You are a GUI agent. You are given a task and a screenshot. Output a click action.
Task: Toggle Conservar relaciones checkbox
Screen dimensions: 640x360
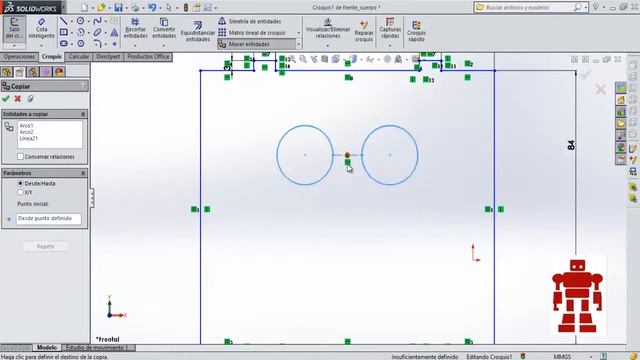coord(20,156)
